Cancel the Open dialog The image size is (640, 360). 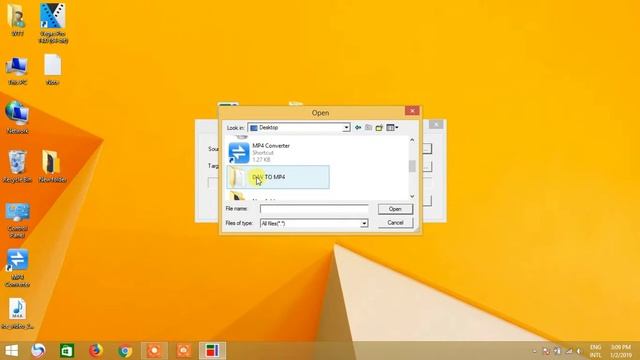(395, 223)
